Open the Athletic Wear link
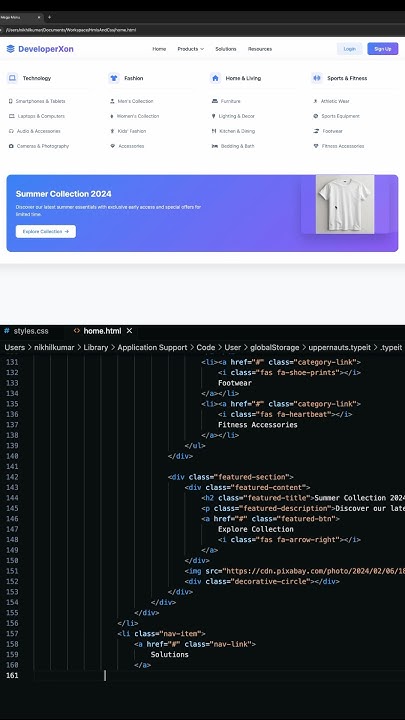Image resolution: width=405 pixels, height=720 pixels. click(x=335, y=101)
